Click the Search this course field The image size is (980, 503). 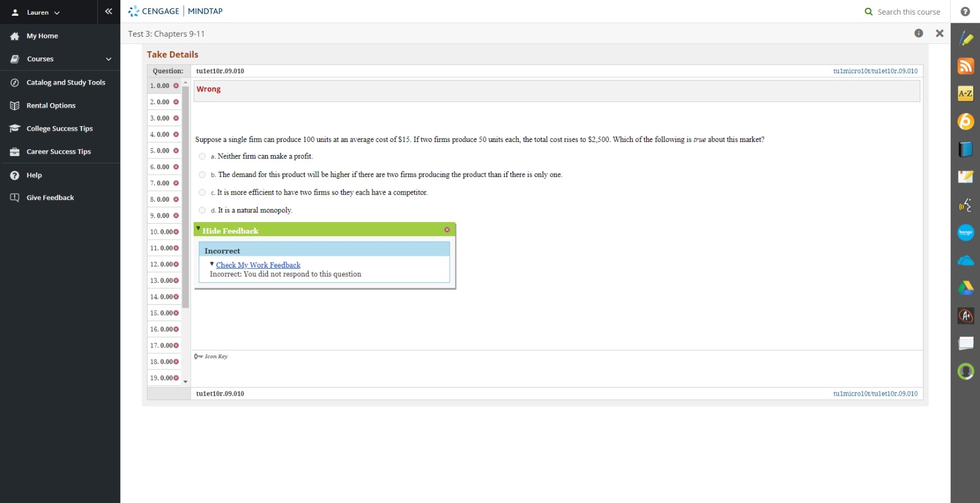tap(908, 12)
